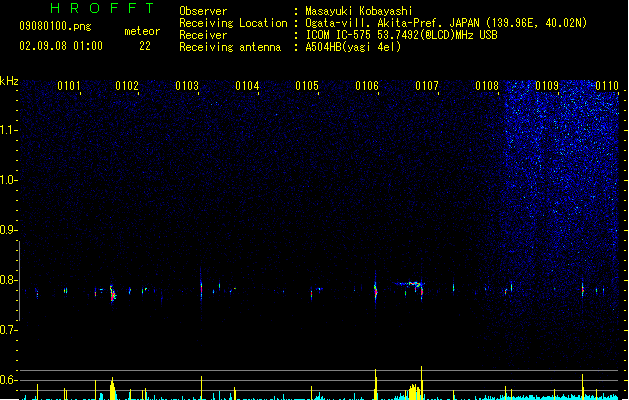Click the 0.9 kHz axis label
The height and width of the screenshot is (400, 629).
click(x=8, y=230)
